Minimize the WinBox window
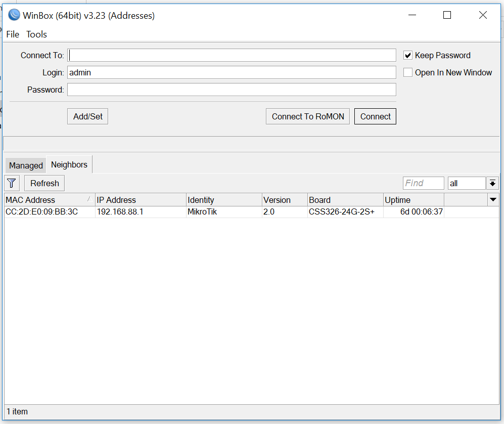The width and height of the screenshot is (504, 424). (412, 15)
